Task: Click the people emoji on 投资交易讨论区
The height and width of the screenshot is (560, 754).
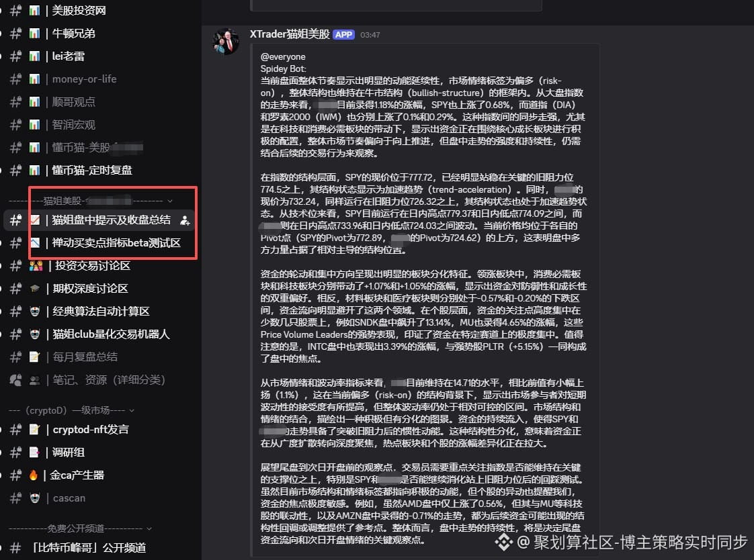Action: (36, 266)
